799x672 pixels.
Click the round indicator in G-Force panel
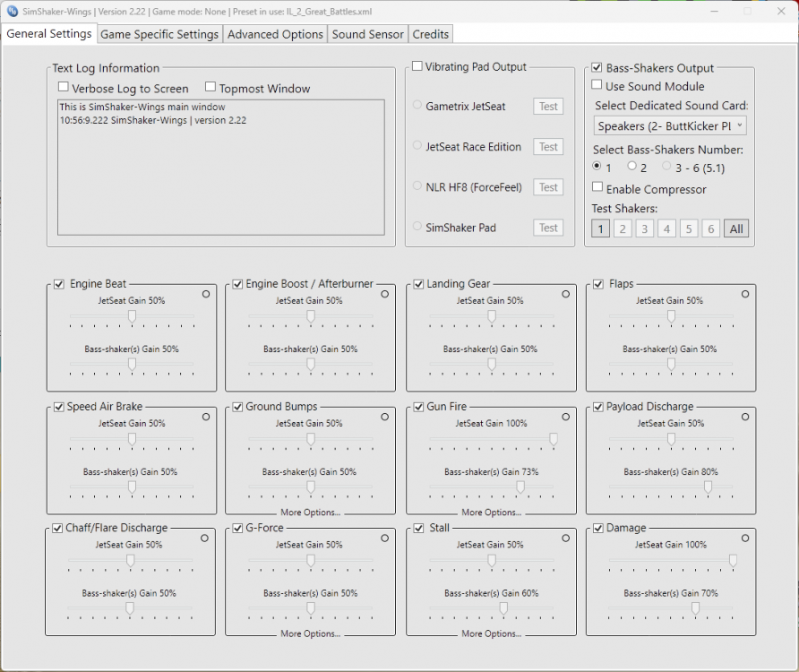coord(385,538)
